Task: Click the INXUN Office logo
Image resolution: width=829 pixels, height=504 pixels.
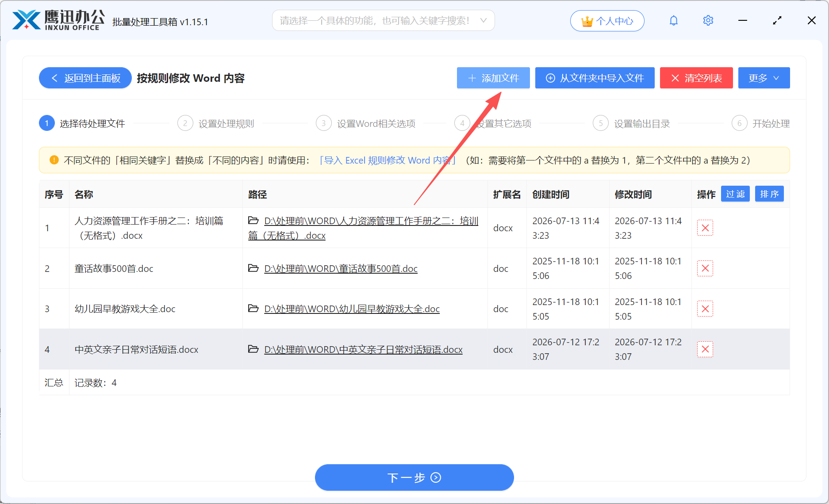Action: (58, 20)
